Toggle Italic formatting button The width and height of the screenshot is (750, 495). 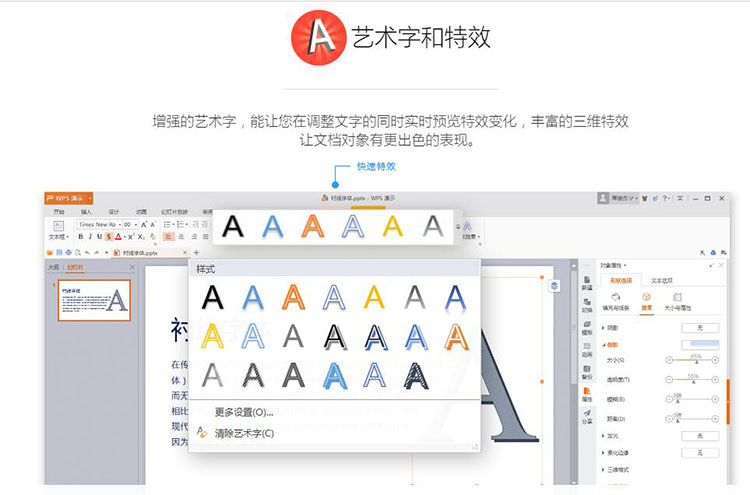click(x=90, y=237)
